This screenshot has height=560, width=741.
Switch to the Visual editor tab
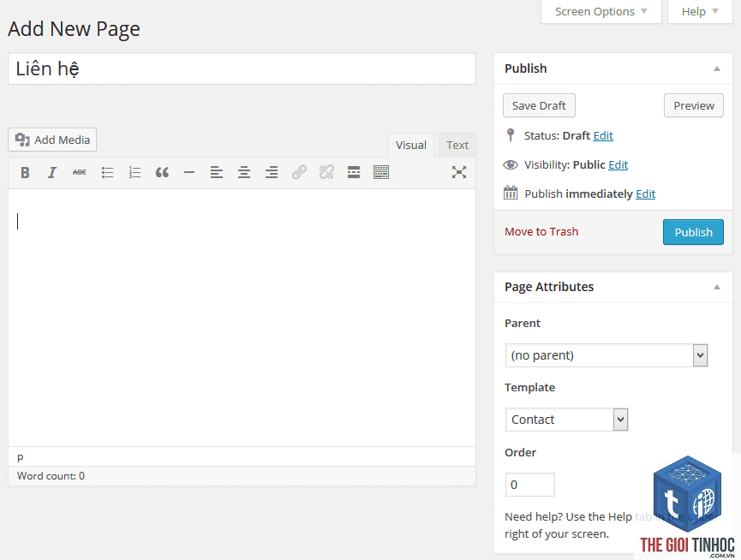pos(411,145)
